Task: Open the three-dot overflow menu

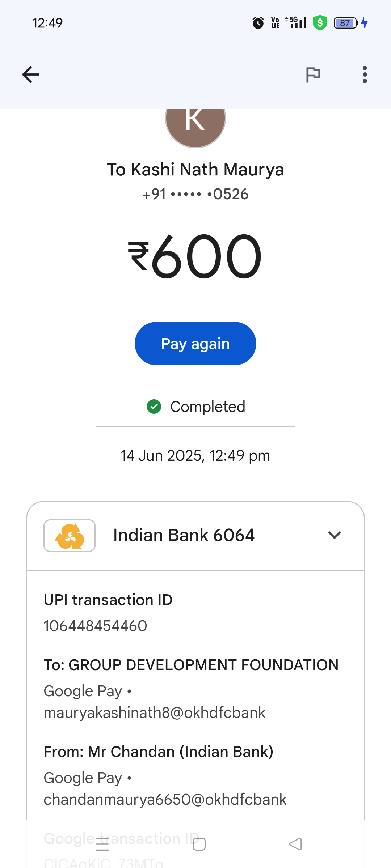Action: pyautogui.click(x=365, y=75)
